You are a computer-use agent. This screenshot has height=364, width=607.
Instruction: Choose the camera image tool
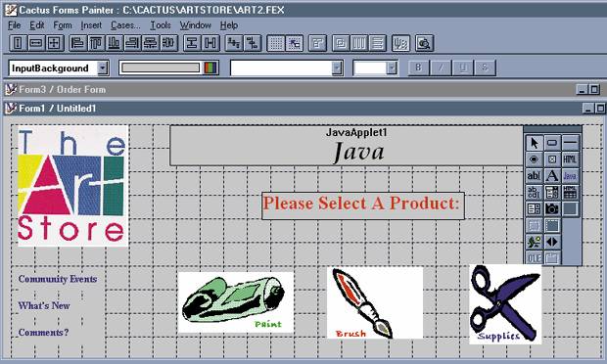pyautogui.click(x=552, y=208)
